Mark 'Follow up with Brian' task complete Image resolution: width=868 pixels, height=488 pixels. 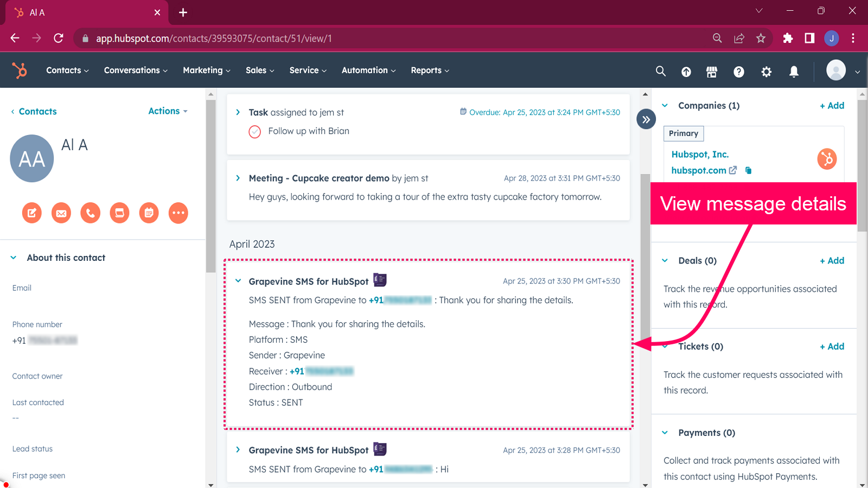254,131
